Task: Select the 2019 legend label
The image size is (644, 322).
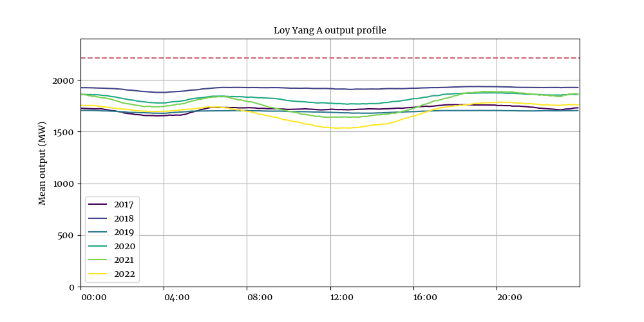Action: click(124, 232)
